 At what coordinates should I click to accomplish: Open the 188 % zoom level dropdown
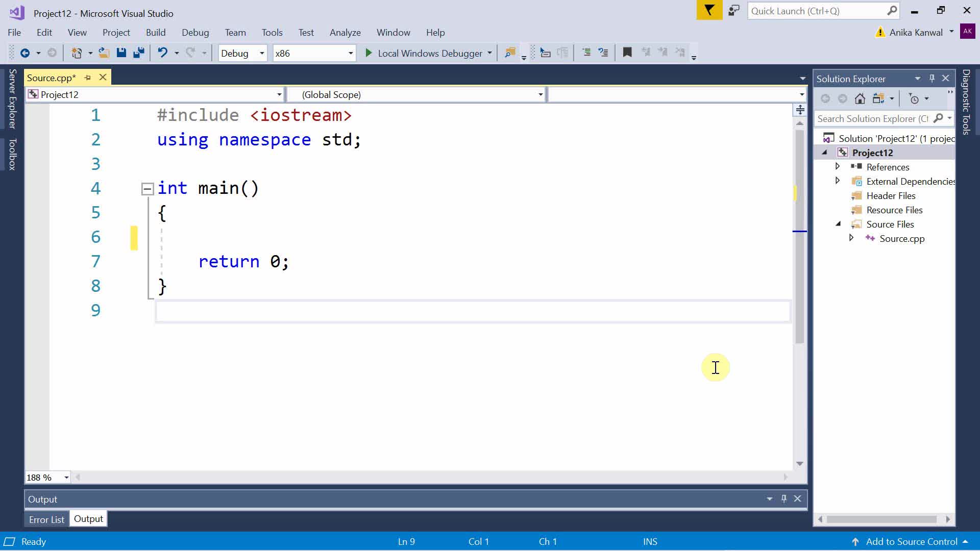[66, 478]
